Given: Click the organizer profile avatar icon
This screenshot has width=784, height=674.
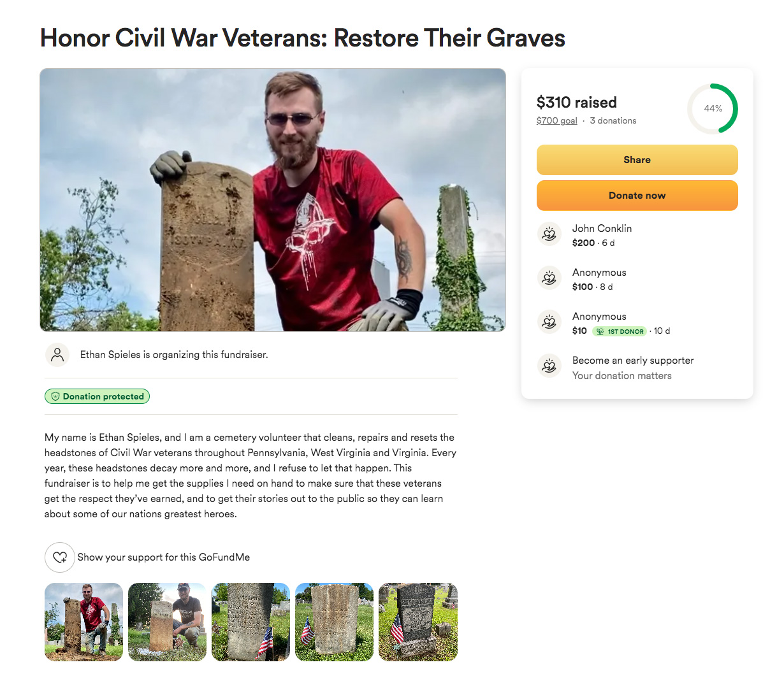Looking at the screenshot, I should (x=57, y=355).
